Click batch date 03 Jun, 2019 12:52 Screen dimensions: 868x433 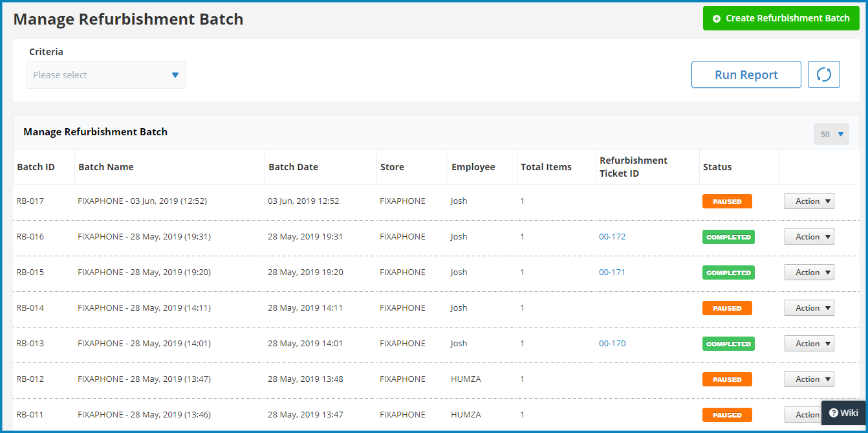tap(303, 201)
